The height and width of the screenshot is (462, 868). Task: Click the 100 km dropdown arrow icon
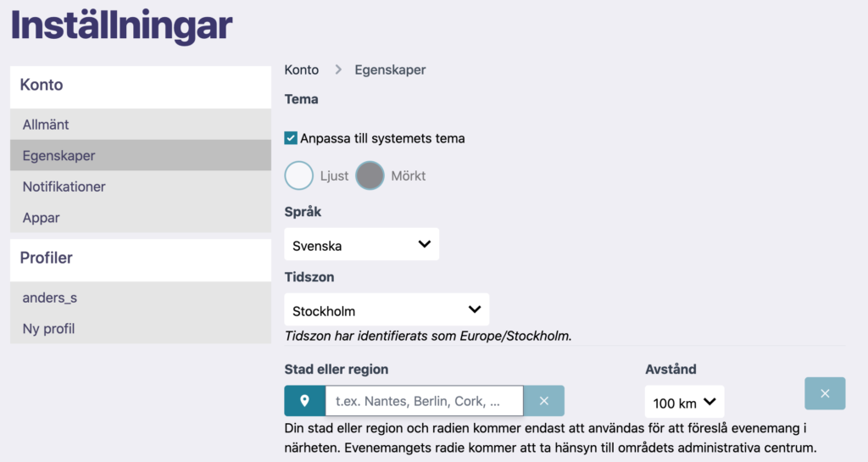pos(709,402)
